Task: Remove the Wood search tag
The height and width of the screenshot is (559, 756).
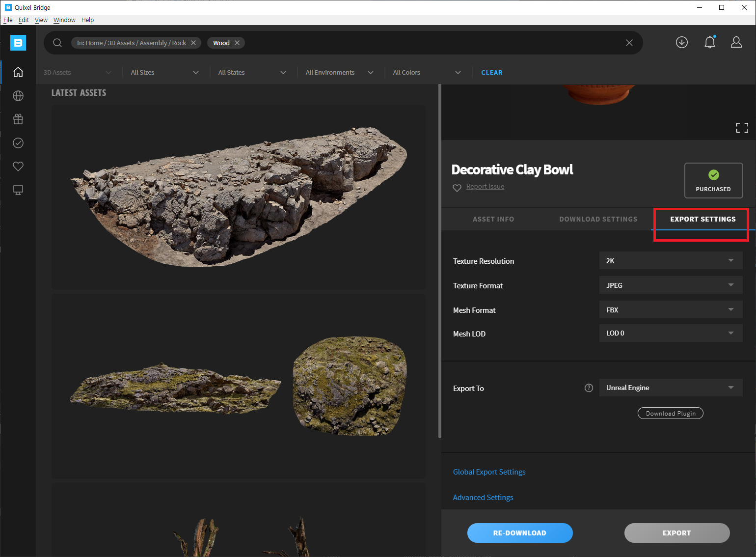Action: coord(237,43)
